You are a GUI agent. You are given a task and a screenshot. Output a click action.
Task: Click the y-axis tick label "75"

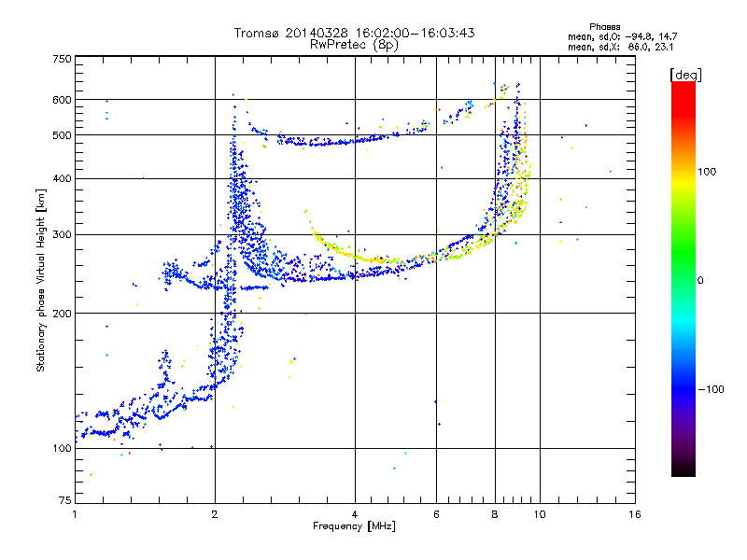65,500
